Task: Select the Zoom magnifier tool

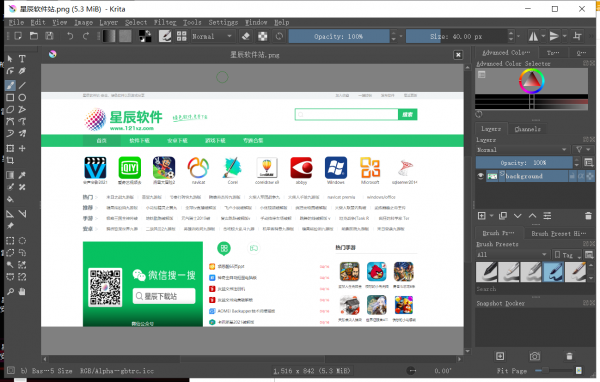Action: (x=10, y=292)
